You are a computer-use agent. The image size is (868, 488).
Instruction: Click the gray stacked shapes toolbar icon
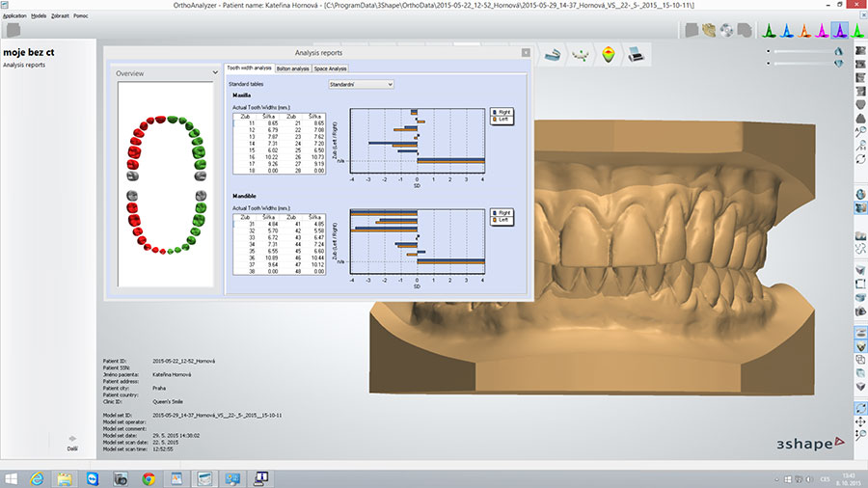pyautogui.click(x=745, y=31)
